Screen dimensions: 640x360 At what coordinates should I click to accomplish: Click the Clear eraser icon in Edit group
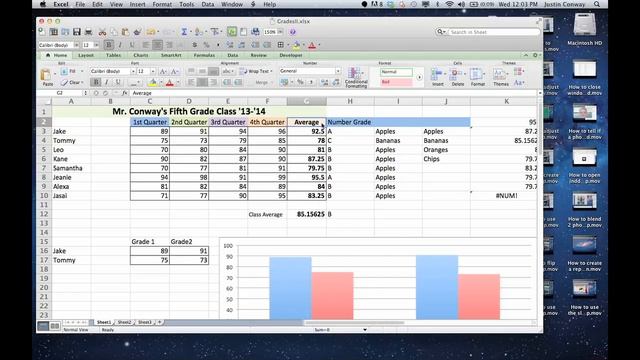point(64,82)
